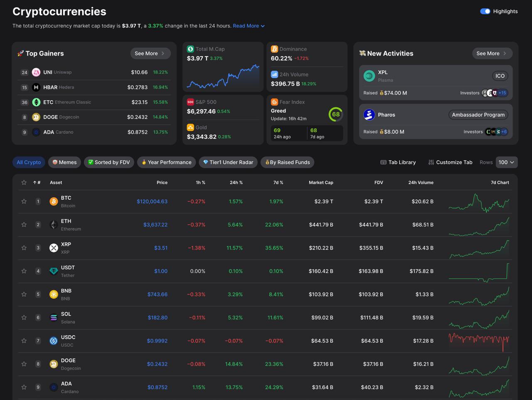The width and height of the screenshot is (532, 400).
Task: Click the Tether logo icon
Action: [54, 271]
